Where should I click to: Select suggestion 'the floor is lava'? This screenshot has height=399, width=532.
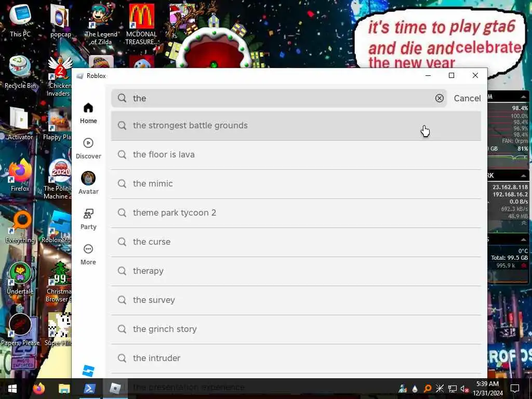click(296, 155)
